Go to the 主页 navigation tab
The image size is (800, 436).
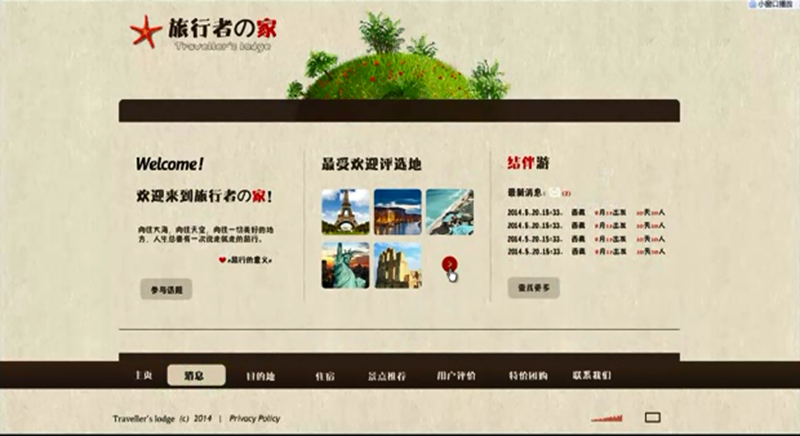[x=143, y=376]
